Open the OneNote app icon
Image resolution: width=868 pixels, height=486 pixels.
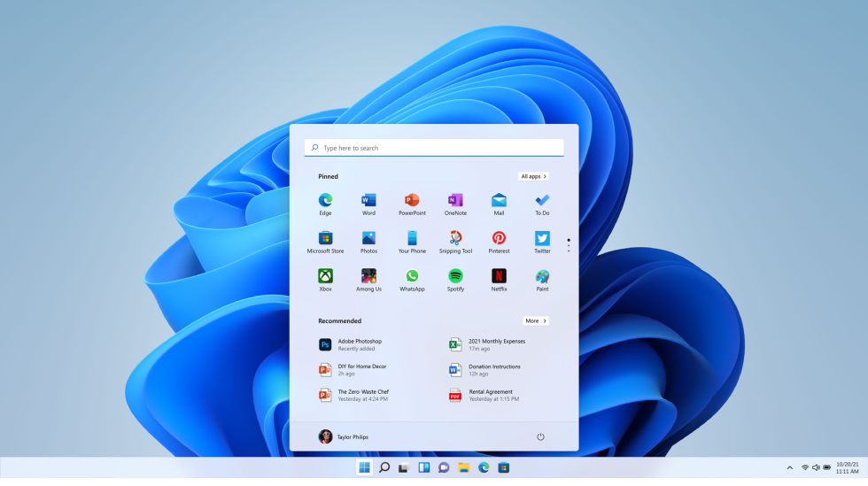(455, 201)
